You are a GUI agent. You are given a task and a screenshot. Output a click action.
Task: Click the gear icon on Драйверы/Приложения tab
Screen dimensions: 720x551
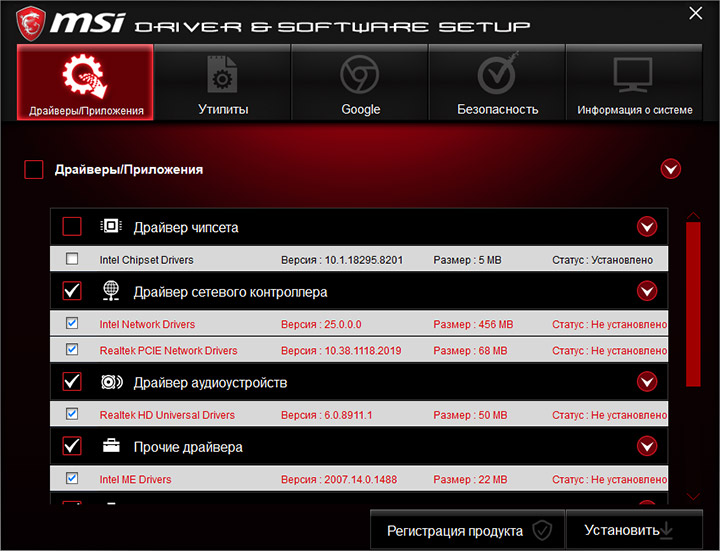pos(85,76)
